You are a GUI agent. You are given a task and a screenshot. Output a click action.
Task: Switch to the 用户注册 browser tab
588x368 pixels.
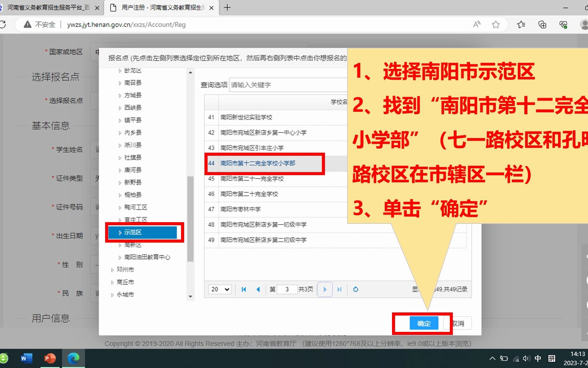pyautogui.click(x=162, y=7)
